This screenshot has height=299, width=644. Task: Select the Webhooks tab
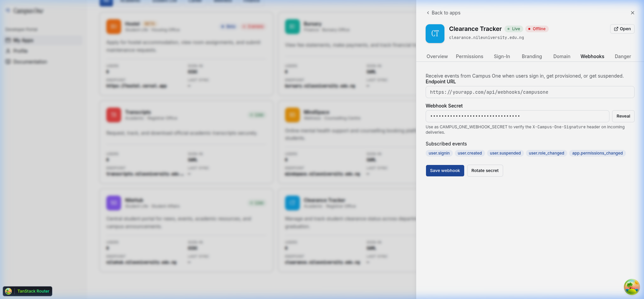[592, 56]
